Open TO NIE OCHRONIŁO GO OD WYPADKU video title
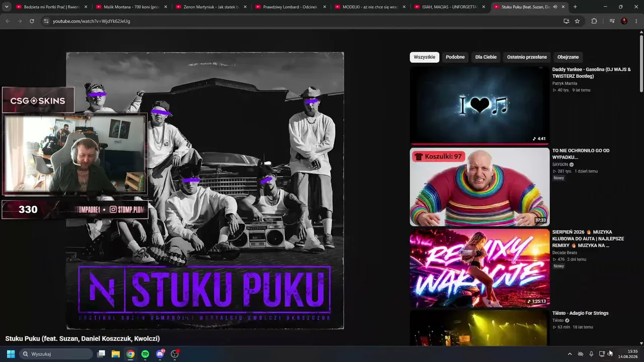 (581, 154)
